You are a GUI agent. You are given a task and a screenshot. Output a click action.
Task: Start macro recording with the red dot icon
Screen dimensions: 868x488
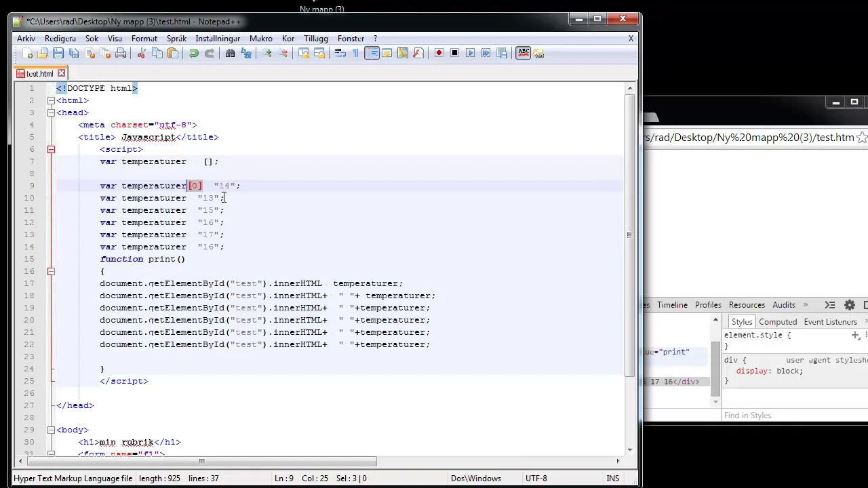439,53
